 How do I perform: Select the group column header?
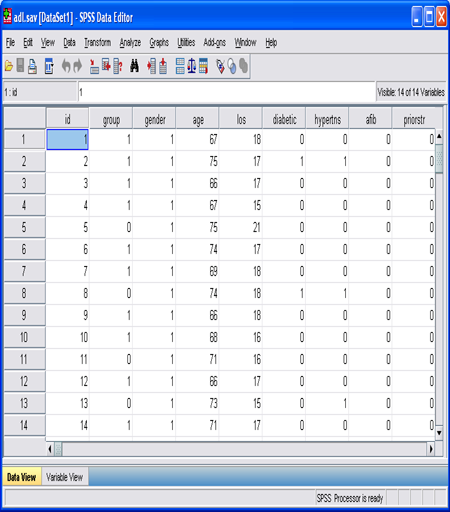[111, 119]
